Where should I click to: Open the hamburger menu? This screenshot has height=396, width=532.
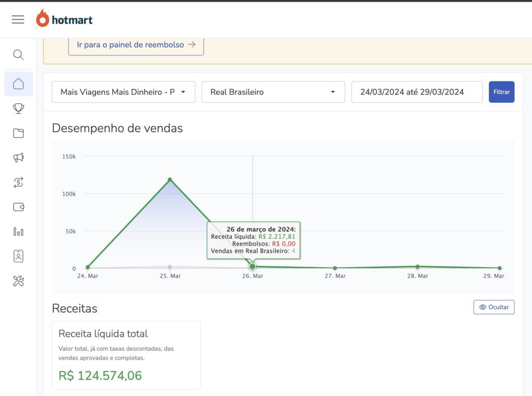(18, 20)
